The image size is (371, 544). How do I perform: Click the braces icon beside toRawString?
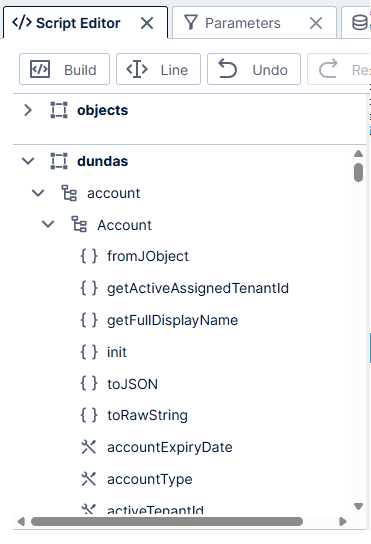pyautogui.click(x=89, y=415)
